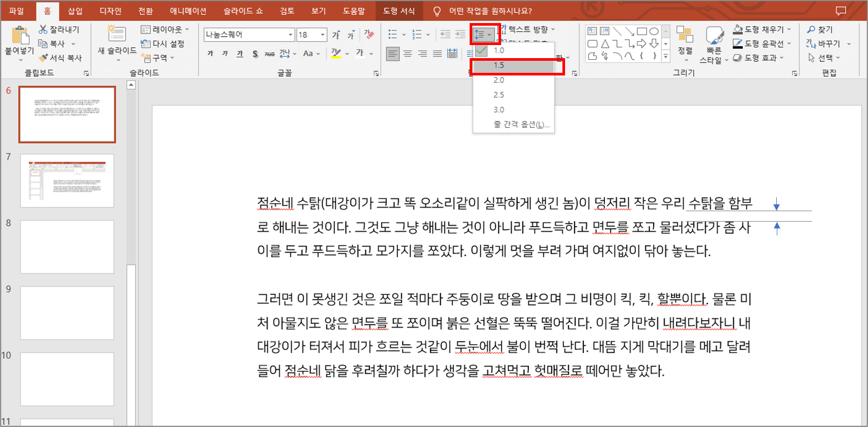Click the numbered list icon
Image resolution: width=868 pixels, height=427 pixels.
(417, 35)
